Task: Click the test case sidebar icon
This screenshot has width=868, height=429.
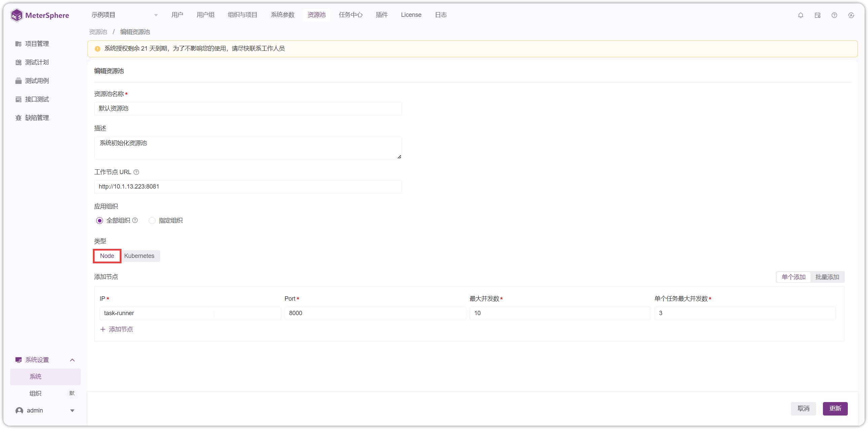Action: click(19, 81)
